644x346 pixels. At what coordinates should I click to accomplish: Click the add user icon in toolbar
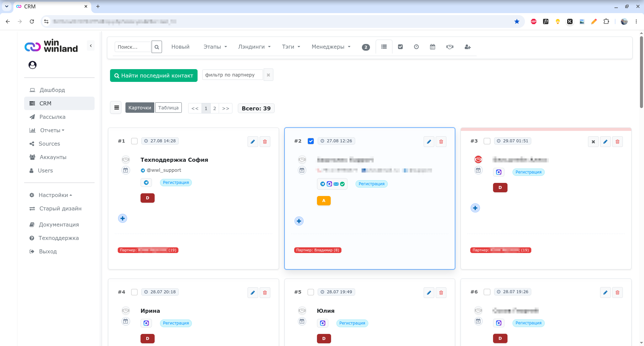coord(468,47)
